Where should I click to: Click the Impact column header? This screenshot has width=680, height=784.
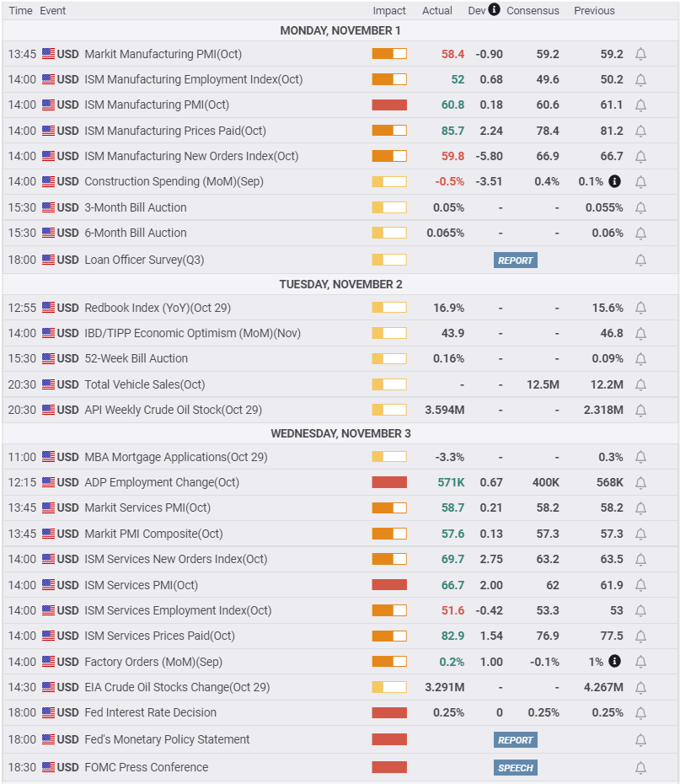tap(388, 10)
